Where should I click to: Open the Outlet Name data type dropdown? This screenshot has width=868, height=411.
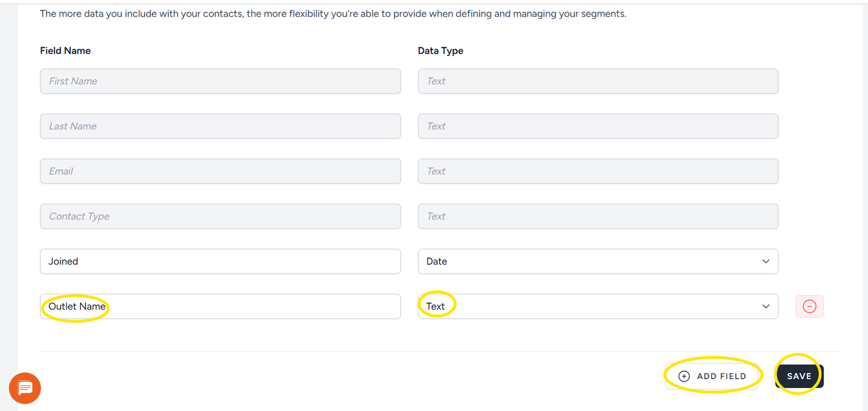pos(597,306)
